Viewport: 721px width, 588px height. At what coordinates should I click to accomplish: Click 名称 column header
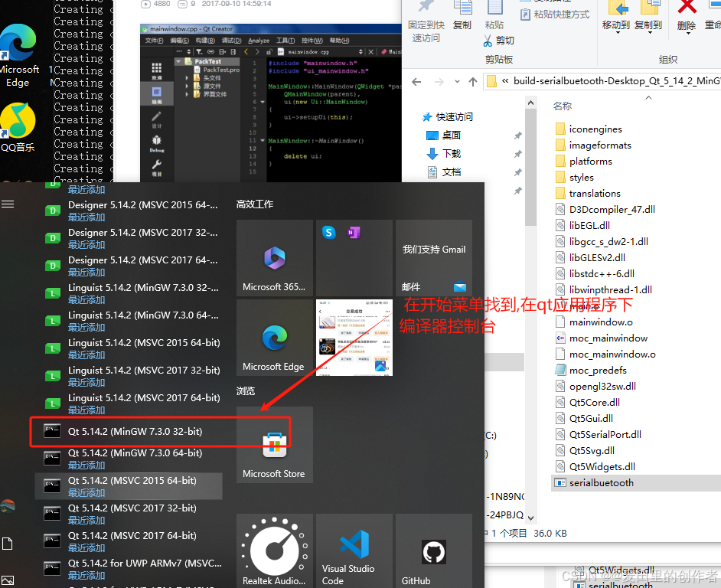[x=563, y=106]
